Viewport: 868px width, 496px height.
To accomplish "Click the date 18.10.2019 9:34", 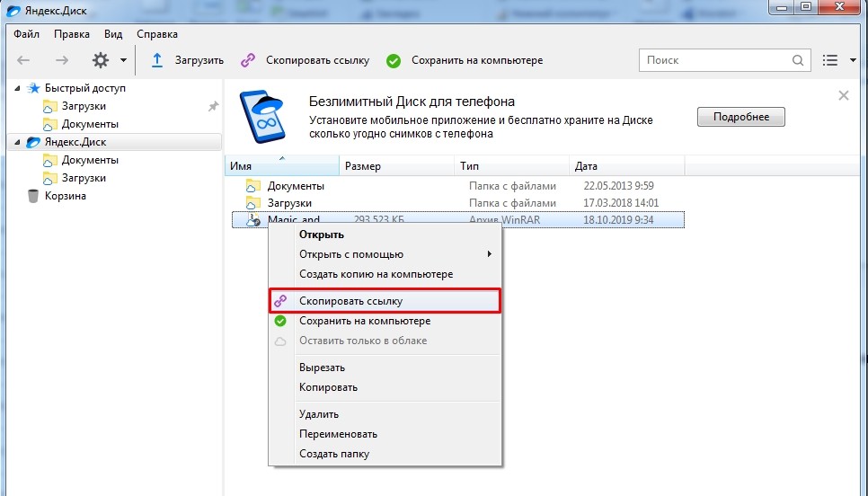I will pyautogui.click(x=618, y=220).
